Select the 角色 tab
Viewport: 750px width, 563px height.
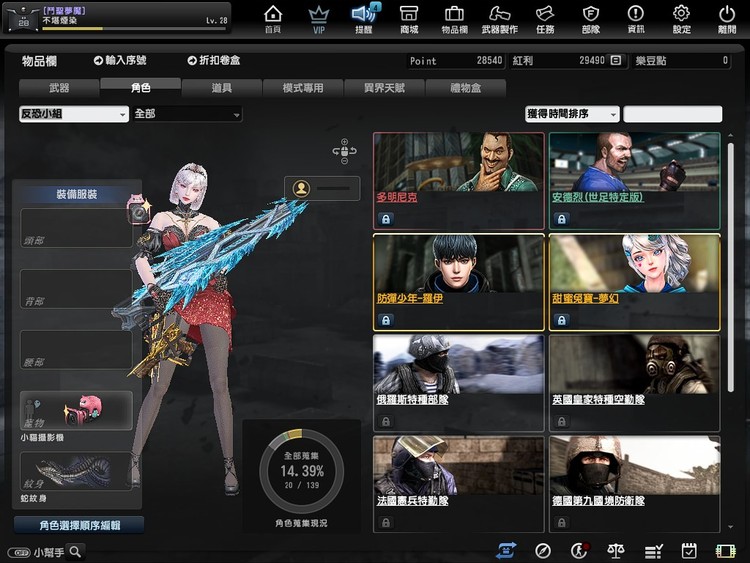point(141,87)
